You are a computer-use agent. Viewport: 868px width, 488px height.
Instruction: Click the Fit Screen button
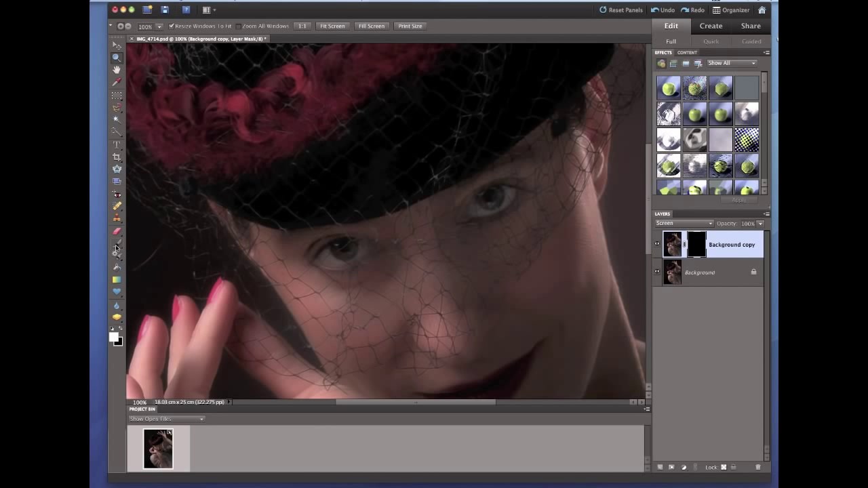tap(332, 26)
